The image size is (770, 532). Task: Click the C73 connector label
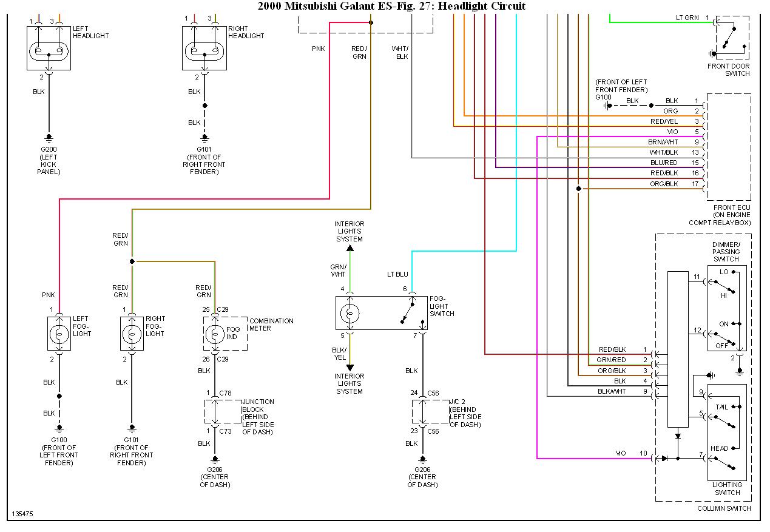coord(226,431)
